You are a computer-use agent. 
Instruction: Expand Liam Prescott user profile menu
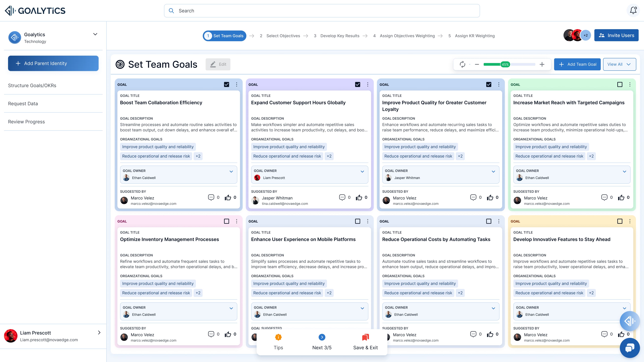point(99,333)
